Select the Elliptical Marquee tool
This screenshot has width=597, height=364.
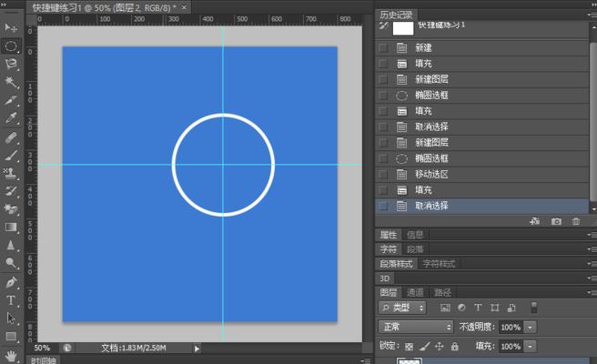pyautogui.click(x=11, y=46)
